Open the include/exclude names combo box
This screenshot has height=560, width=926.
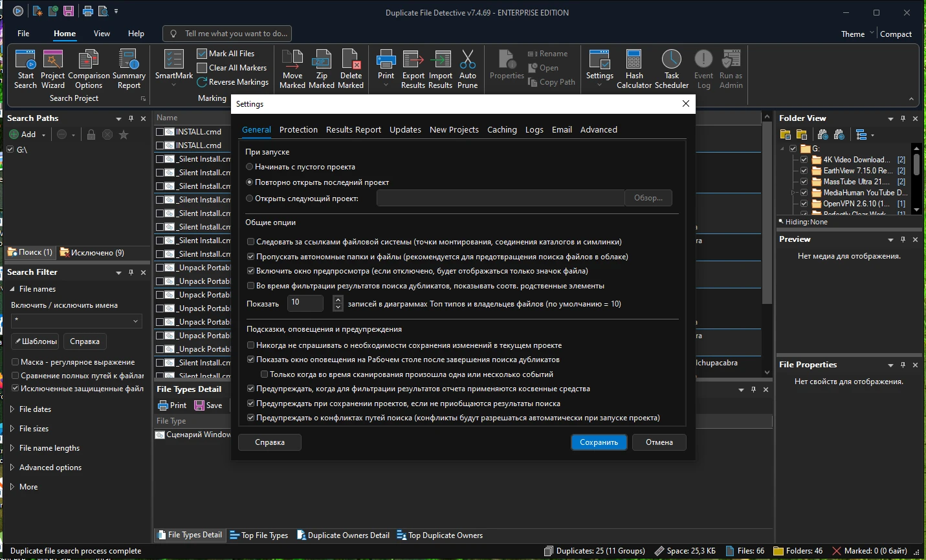76,321
